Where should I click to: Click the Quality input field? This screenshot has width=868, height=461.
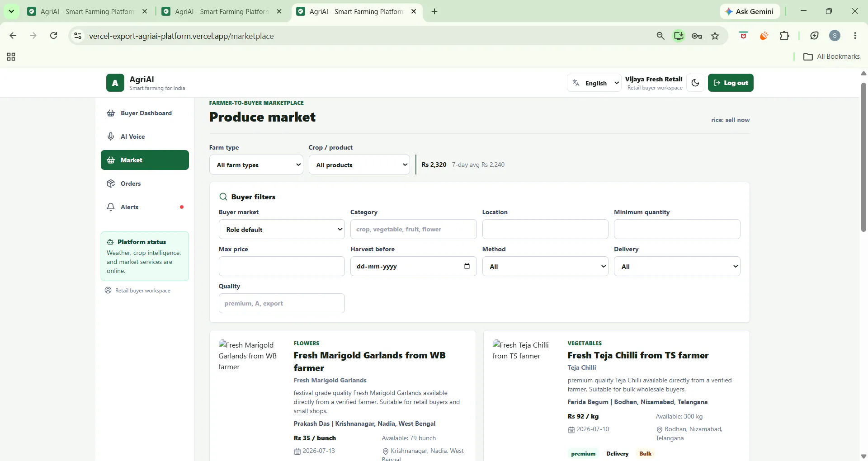282,303
